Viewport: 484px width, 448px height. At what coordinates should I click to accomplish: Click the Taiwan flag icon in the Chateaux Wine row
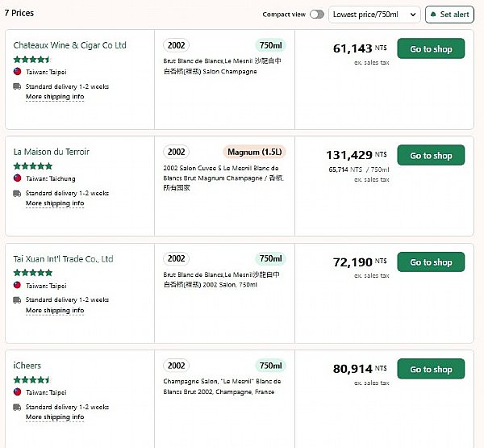[17, 71]
